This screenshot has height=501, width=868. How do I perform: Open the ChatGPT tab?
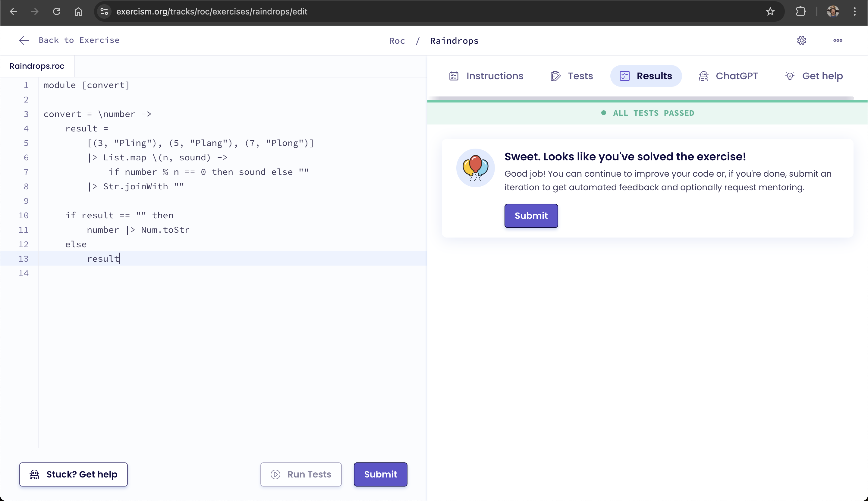[728, 76]
